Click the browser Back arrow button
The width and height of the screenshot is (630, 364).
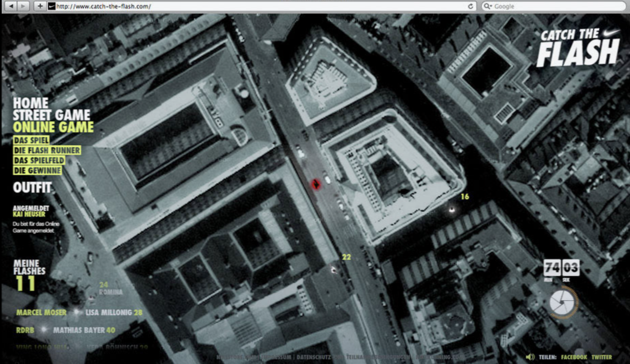point(11,6)
